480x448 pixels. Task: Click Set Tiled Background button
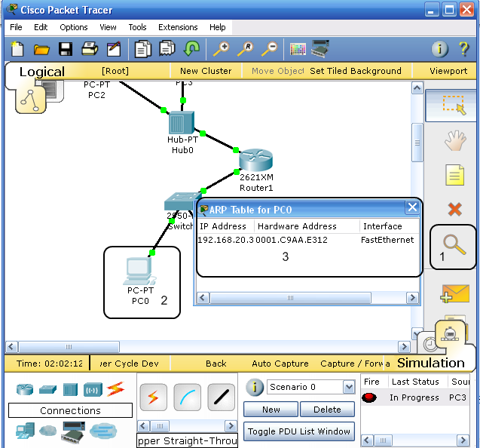click(x=356, y=71)
